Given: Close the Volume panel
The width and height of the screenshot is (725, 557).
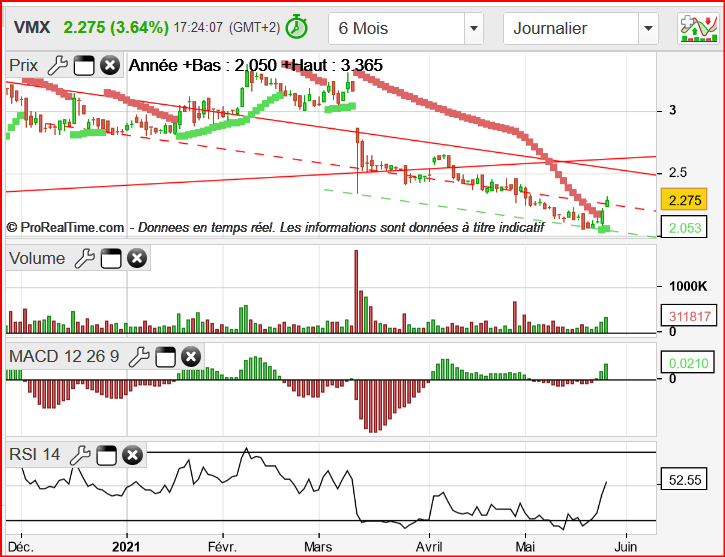Looking at the screenshot, I should coord(137,258).
